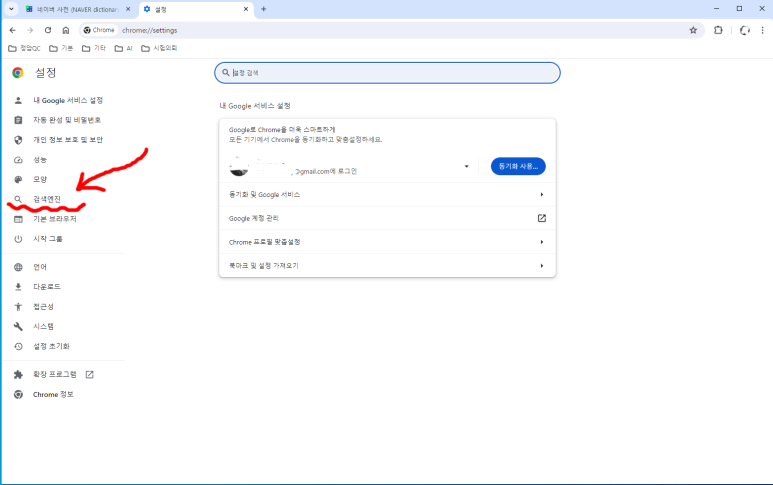
Task: Open 자동 완성 및 비밀번호 clipboard icon
Action: click(x=18, y=120)
